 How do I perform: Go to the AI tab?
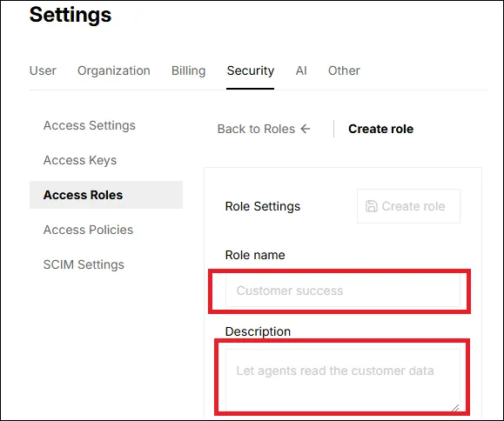(301, 70)
